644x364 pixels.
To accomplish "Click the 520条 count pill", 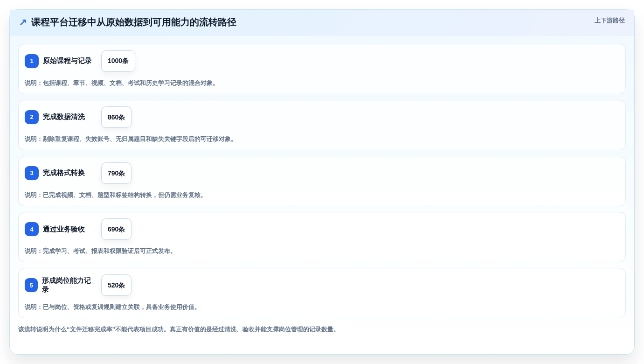I will click(x=116, y=285).
